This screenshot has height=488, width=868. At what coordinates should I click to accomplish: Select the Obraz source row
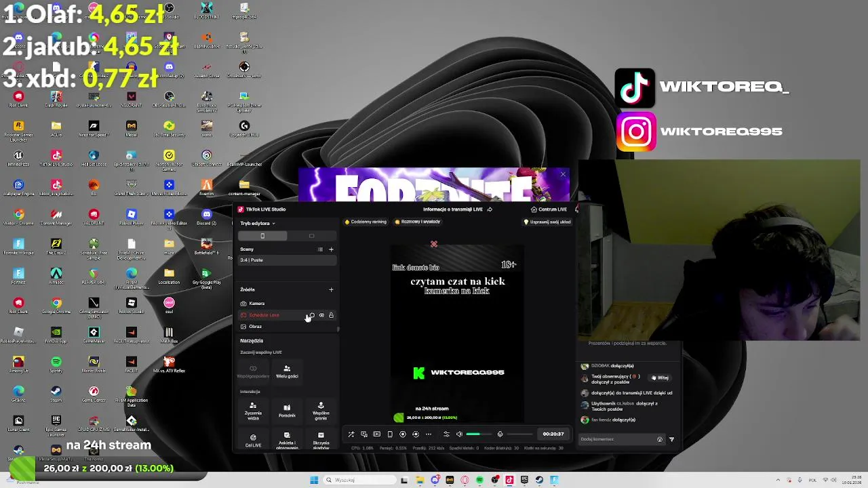click(288, 327)
